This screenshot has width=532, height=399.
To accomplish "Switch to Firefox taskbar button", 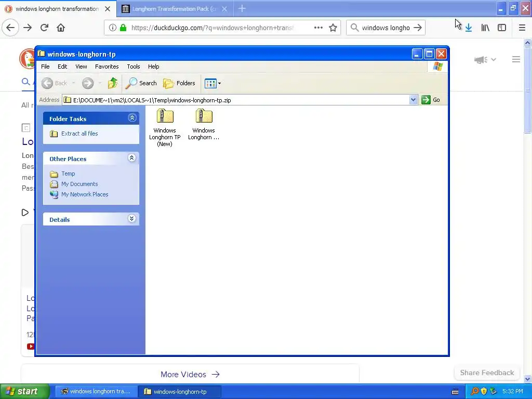I will pyautogui.click(x=96, y=392).
